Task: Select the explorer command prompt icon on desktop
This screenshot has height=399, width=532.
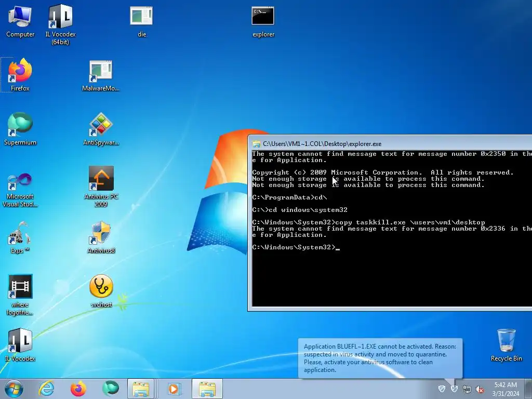Action: (263, 21)
